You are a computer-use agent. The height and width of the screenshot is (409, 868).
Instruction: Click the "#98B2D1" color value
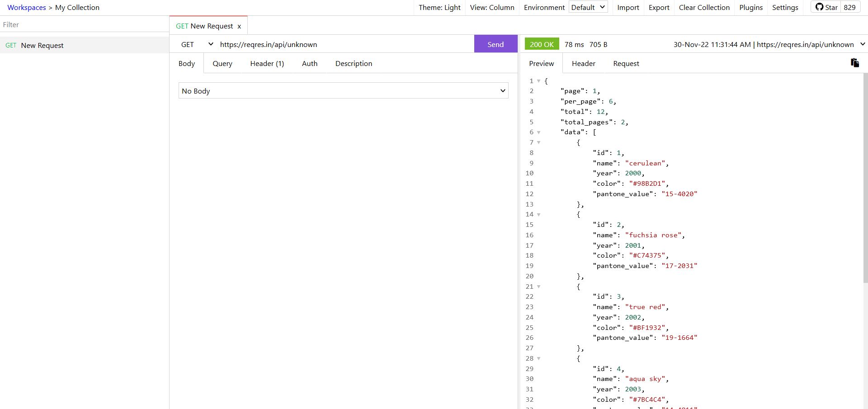pyautogui.click(x=647, y=183)
